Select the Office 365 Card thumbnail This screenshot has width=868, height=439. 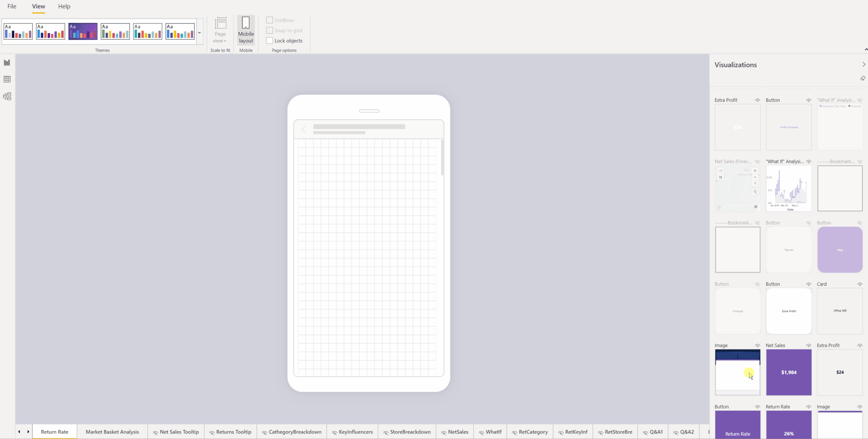(840, 311)
